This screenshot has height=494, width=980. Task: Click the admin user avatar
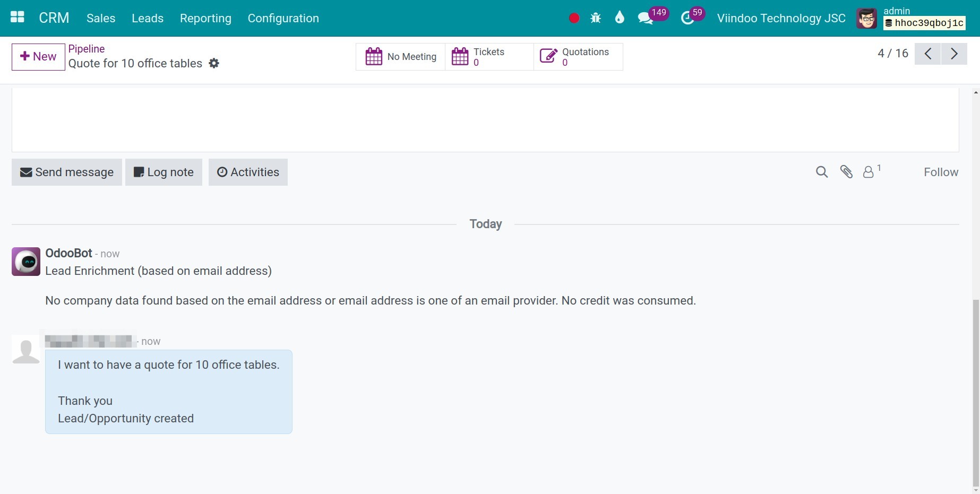click(x=866, y=19)
